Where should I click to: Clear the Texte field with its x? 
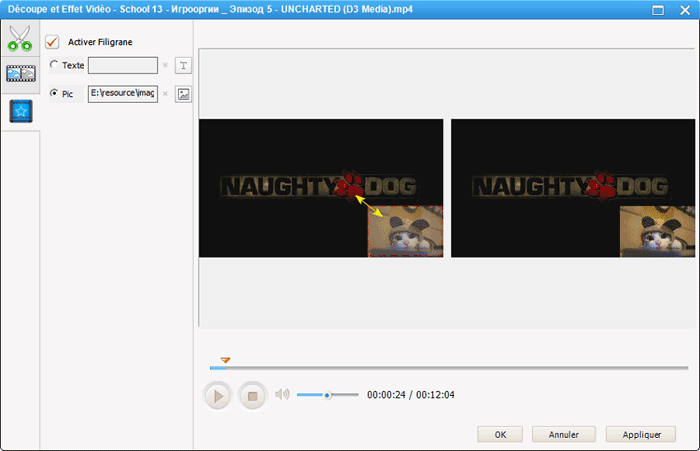coord(165,65)
